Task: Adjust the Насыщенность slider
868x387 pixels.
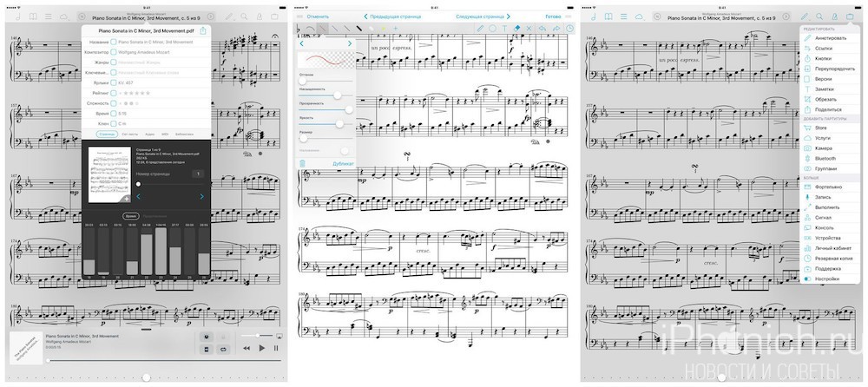Action: (326, 95)
